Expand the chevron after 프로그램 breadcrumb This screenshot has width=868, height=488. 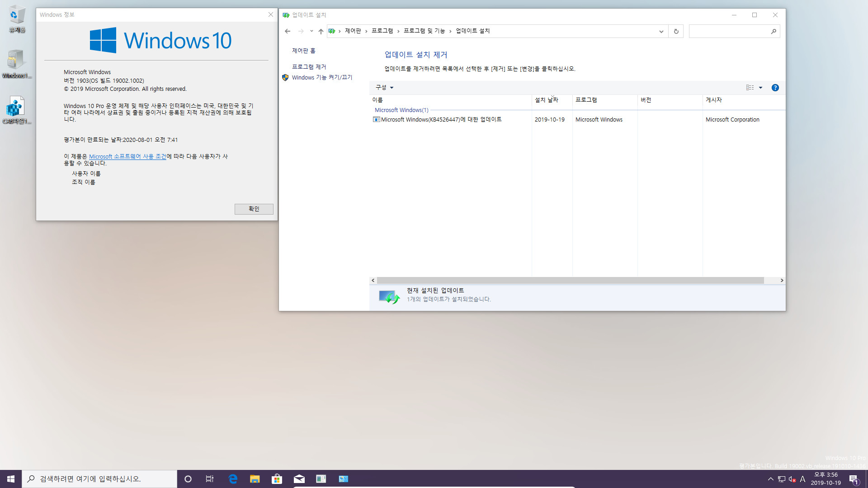[x=398, y=31]
